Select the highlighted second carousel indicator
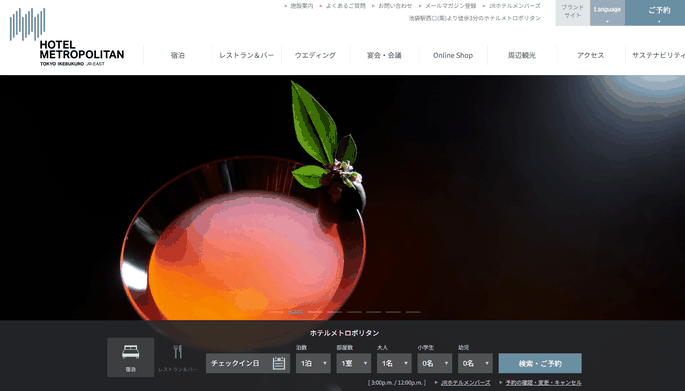The image size is (685, 391). 295,312
